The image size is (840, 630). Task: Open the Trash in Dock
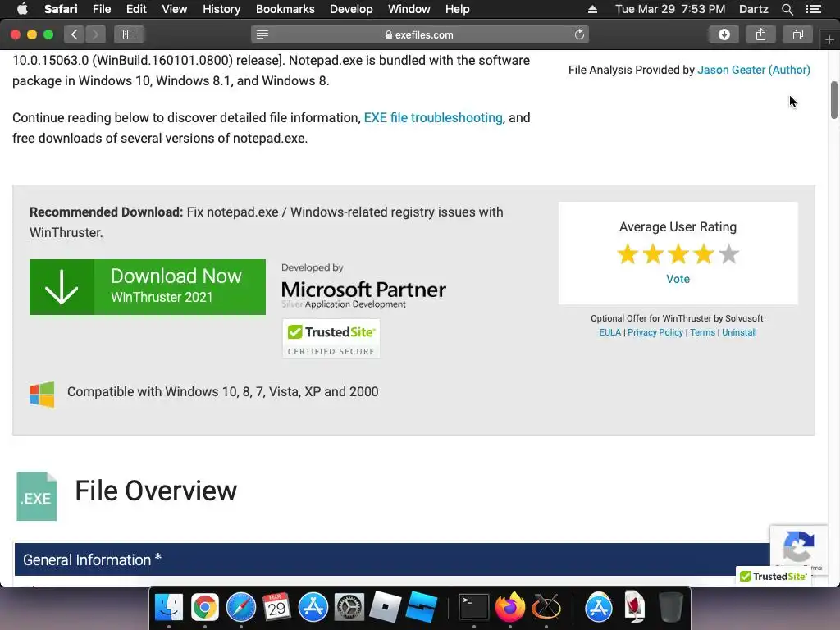coord(671,608)
